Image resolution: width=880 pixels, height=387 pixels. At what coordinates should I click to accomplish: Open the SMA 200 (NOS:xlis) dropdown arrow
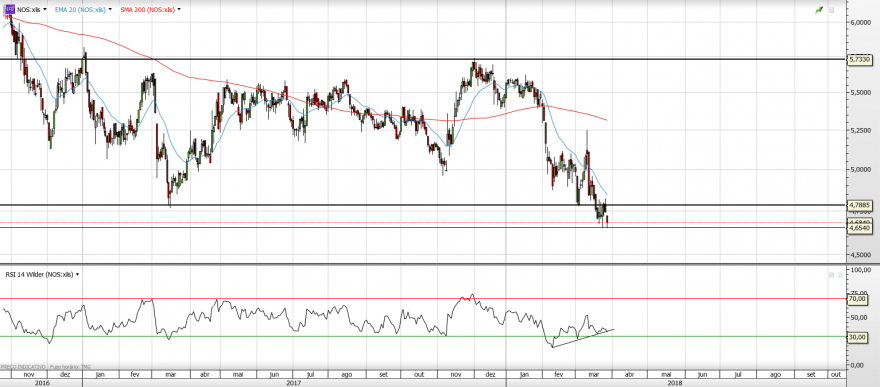pos(179,10)
